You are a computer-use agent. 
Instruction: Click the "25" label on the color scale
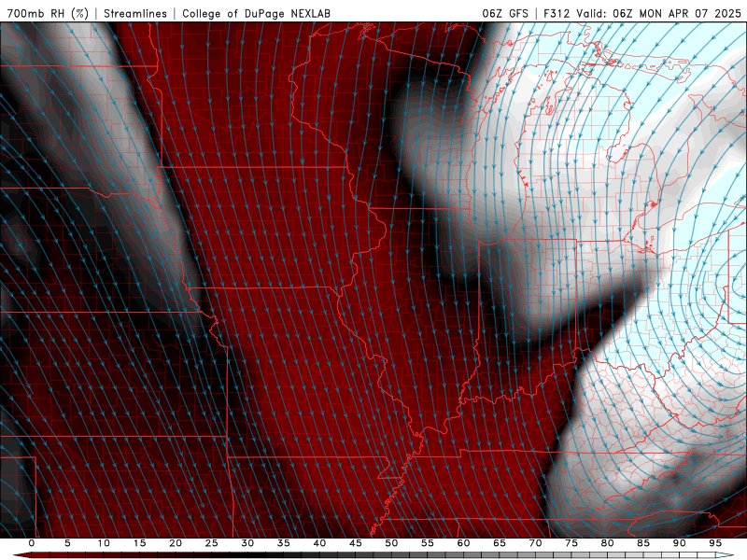(x=211, y=543)
